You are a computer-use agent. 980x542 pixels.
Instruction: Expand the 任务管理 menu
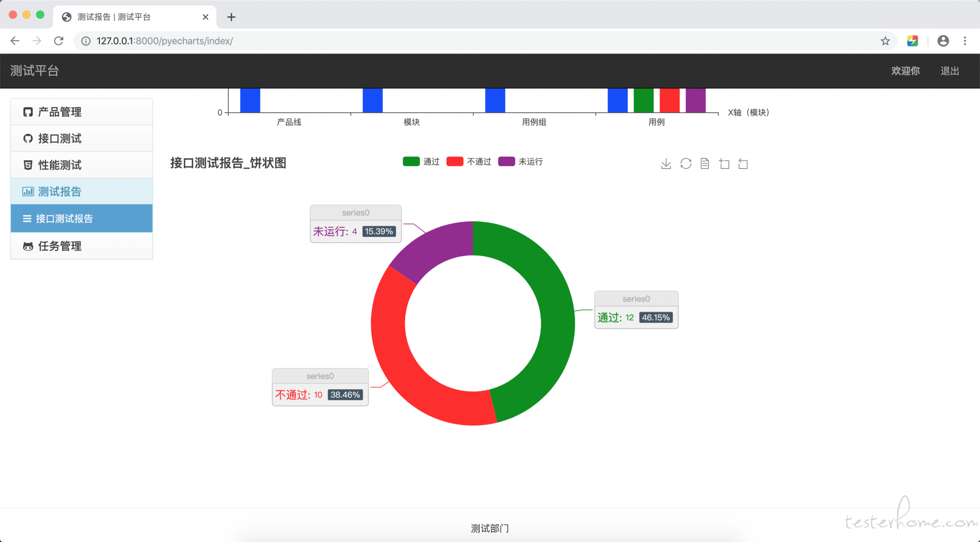[x=82, y=246]
